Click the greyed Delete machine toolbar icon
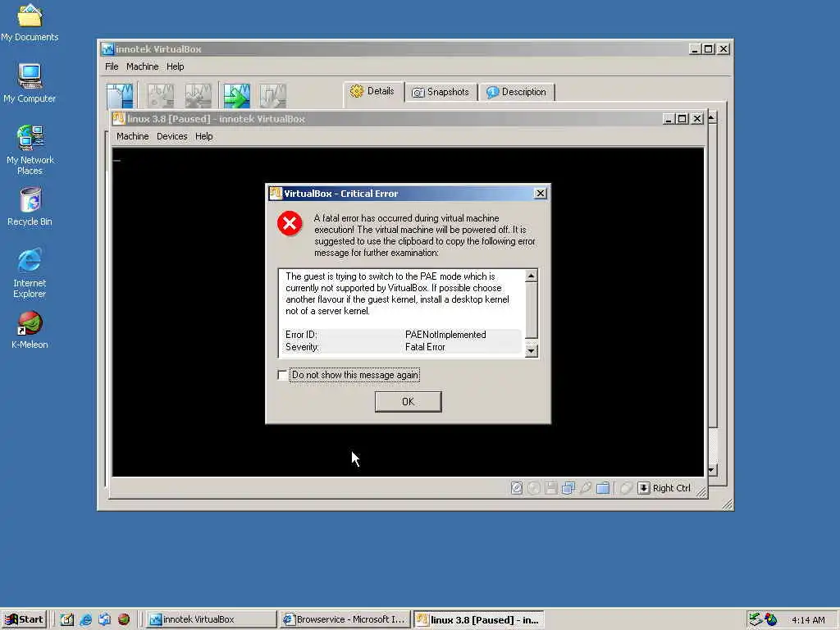The width and height of the screenshot is (840, 630). pos(198,96)
